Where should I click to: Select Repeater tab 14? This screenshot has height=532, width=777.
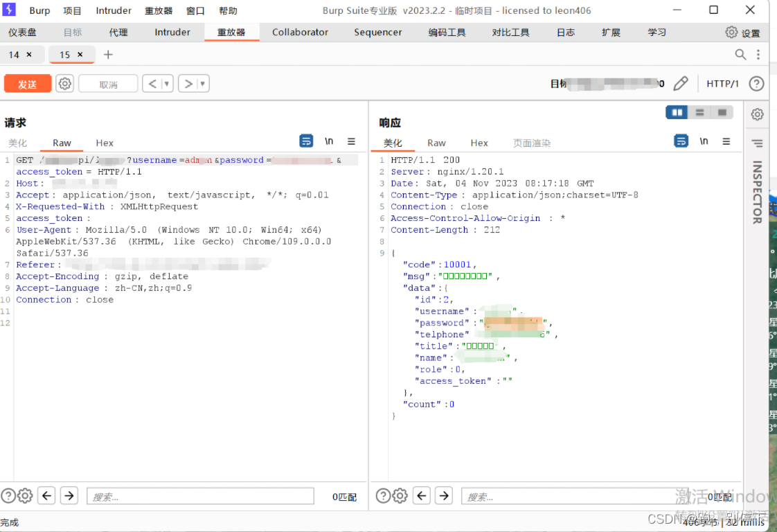pos(14,55)
